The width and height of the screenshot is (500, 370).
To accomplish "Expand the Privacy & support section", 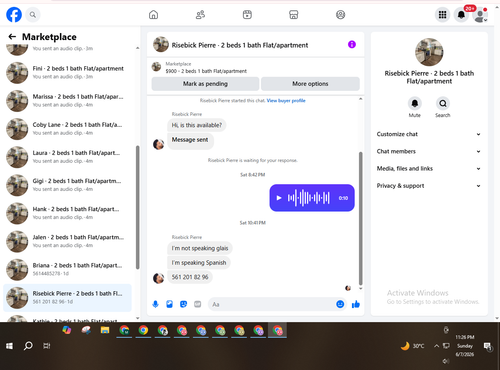I will tap(429, 186).
